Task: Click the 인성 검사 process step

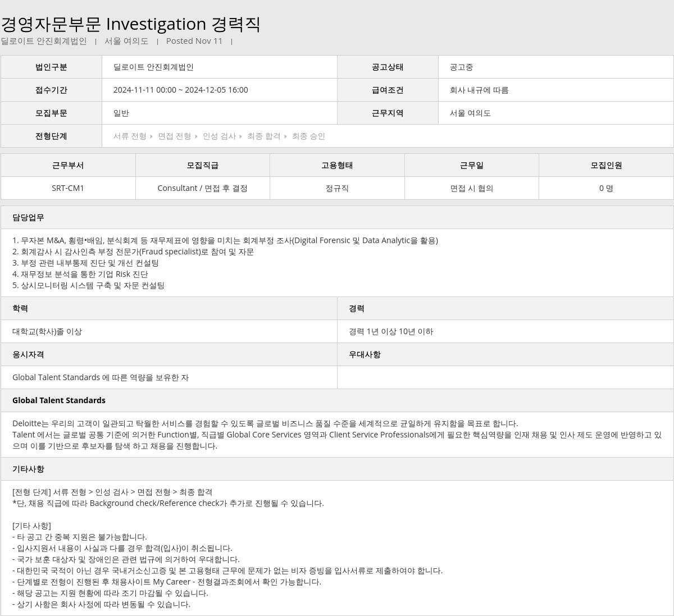Action: [219, 136]
